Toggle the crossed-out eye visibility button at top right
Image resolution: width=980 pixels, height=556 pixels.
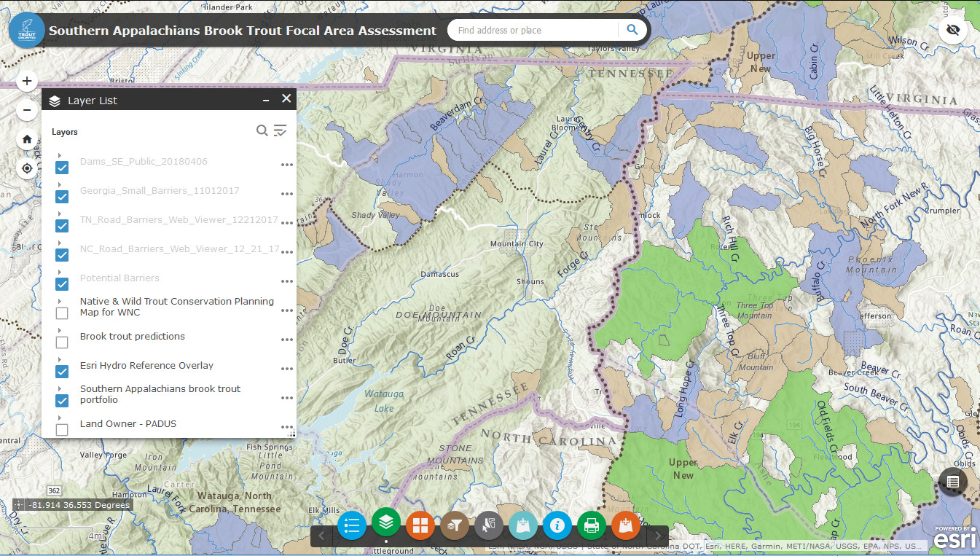click(952, 30)
